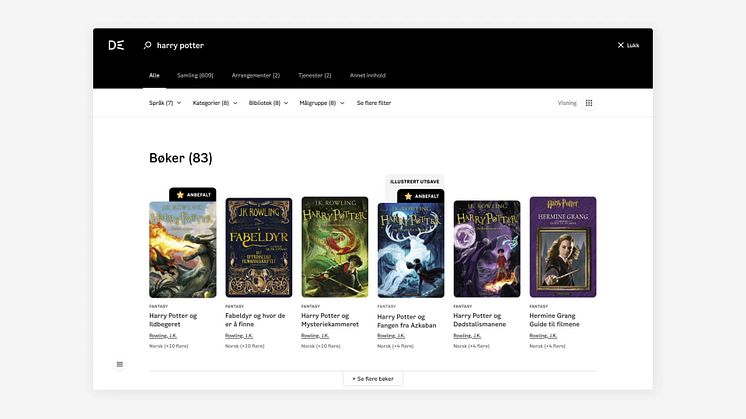The width and height of the screenshot is (746, 419).
Task: Click Norsk (+4 flere) under Dødstalismanene
Action: (x=471, y=346)
